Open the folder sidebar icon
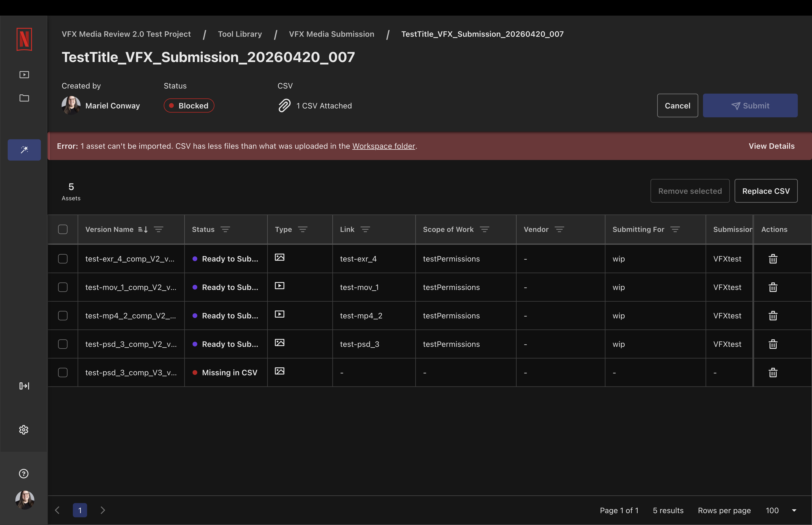The image size is (812, 525). pos(24,98)
